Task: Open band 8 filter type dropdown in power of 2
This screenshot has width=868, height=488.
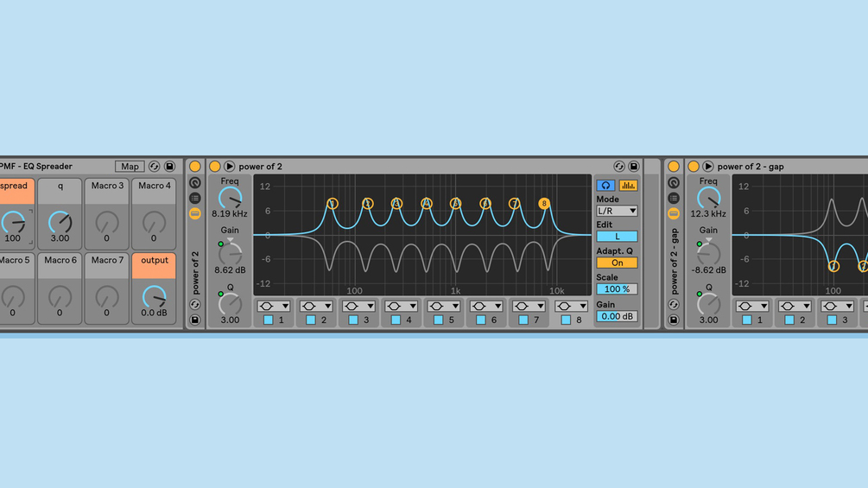Action: (571, 306)
